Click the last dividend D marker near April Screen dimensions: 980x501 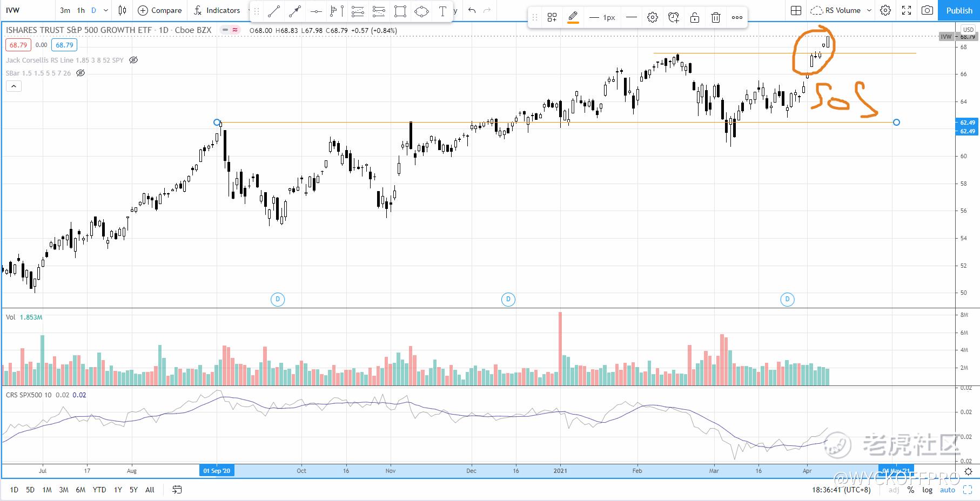pos(788,299)
